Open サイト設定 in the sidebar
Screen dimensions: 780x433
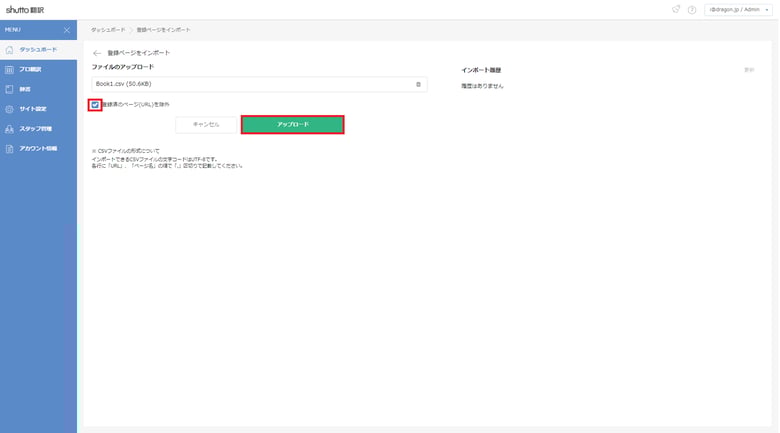click(38, 109)
